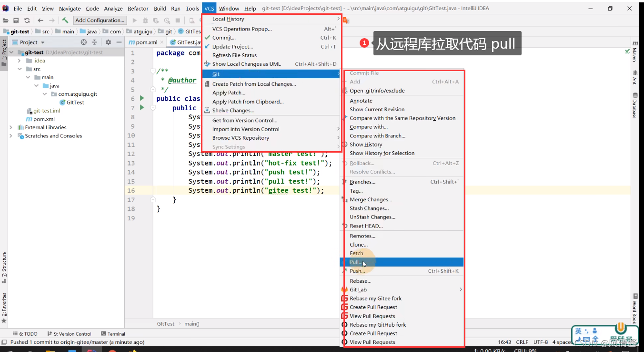Screen dimensions: 644x352
Task: Select Fetch in the Git submenu
Action: coord(402,253)
